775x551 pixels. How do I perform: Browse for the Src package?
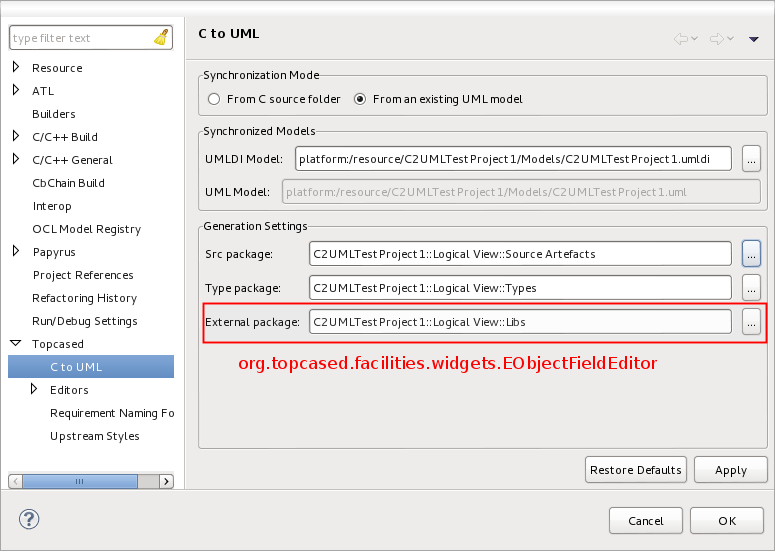751,254
